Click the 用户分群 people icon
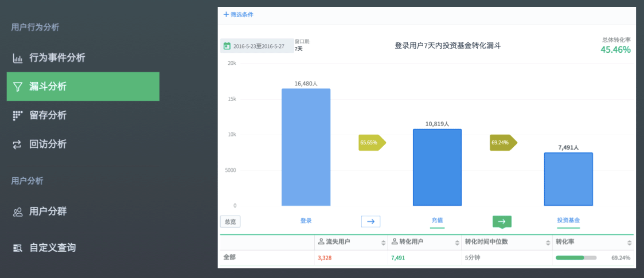The image size is (644, 278). [x=18, y=212]
